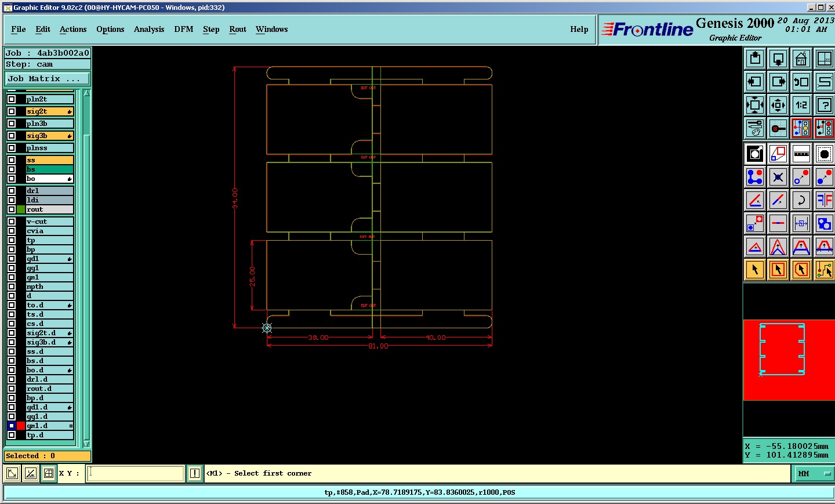Click the exclamation mark button beside XY field
835x504 pixels.
tap(195, 473)
